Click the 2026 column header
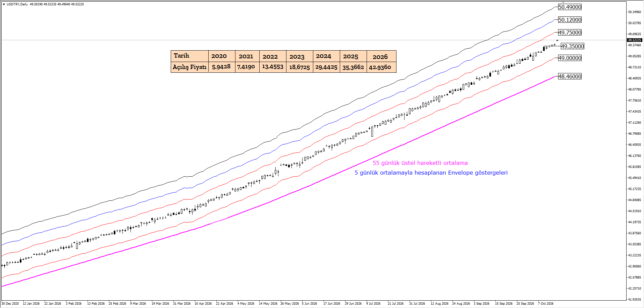This screenshot has width=644, height=308. pos(381,56)
